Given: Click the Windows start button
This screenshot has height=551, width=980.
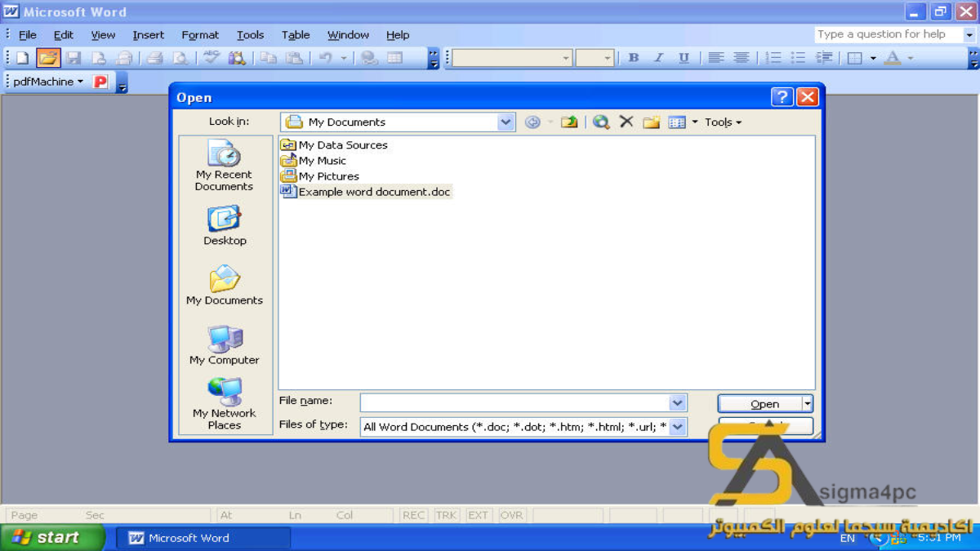Looking at the screenshot, I should tap(52, 537).
